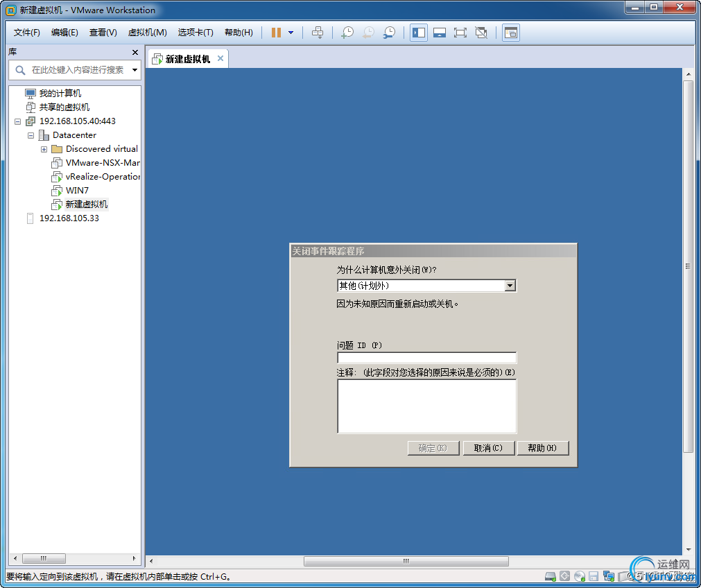Open the 帮助(H) menu

tap(239, 32)
